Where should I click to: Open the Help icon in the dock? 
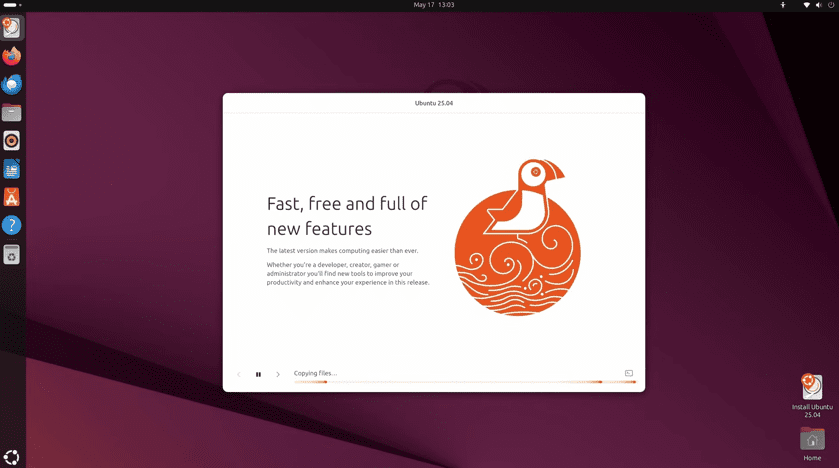coord(12,226)
